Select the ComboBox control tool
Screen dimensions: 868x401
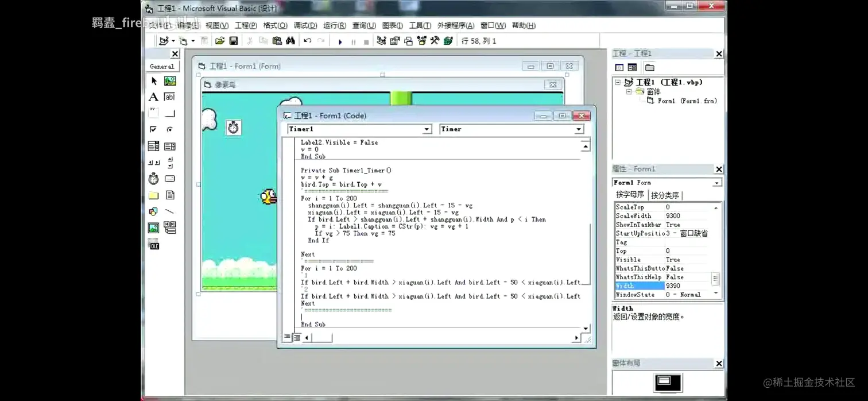tap(154, 146)
